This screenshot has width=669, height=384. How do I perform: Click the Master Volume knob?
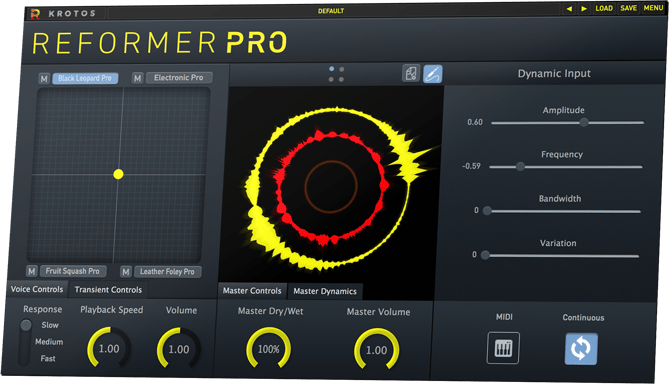(376, 349)
